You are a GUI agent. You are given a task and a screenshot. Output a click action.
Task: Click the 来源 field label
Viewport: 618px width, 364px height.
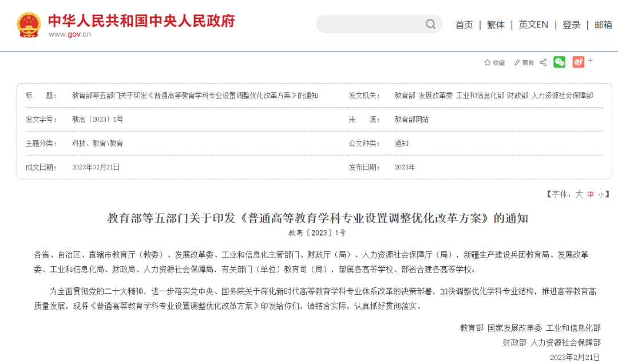364,120
